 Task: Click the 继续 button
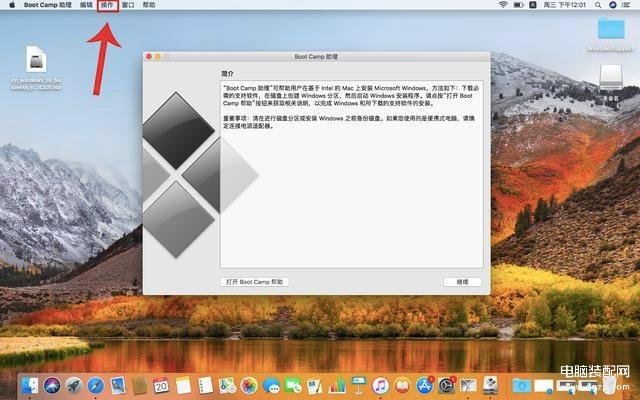(462, 282)
